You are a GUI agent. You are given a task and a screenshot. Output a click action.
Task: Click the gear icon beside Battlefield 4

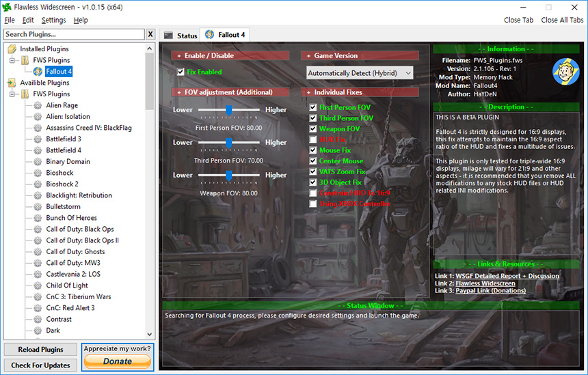coord(38,150)
